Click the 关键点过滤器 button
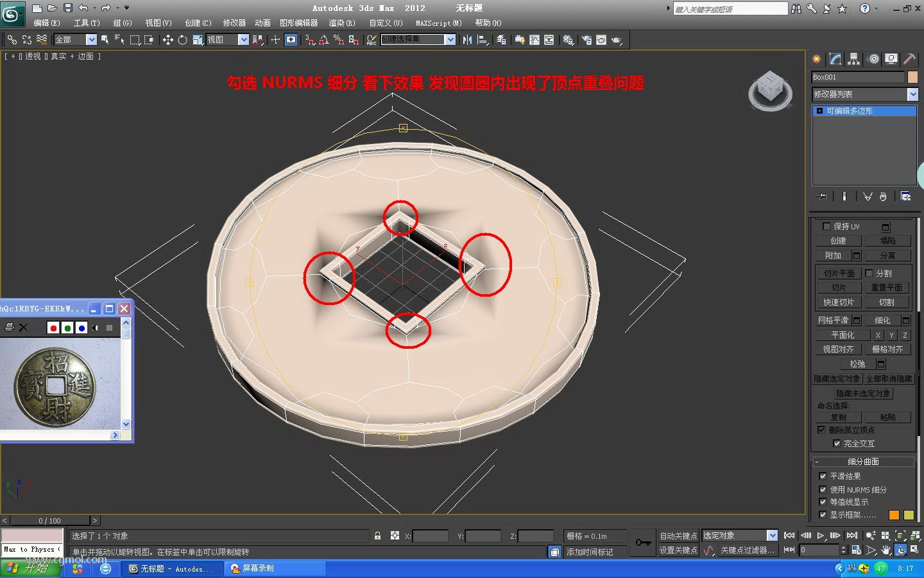The height and width of the screenshot is (578, 924). coord(748,550)
